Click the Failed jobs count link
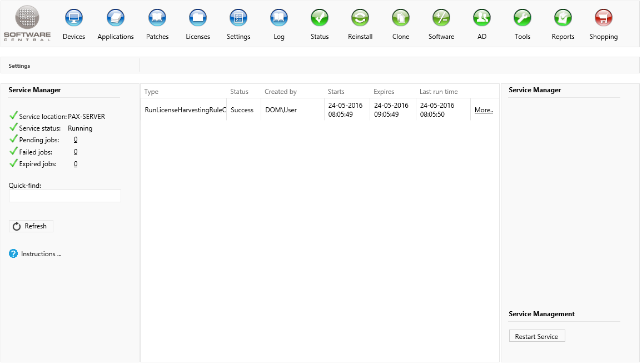Screen dimensions: 642x364 pyautogui.click(x=76, y=152)
